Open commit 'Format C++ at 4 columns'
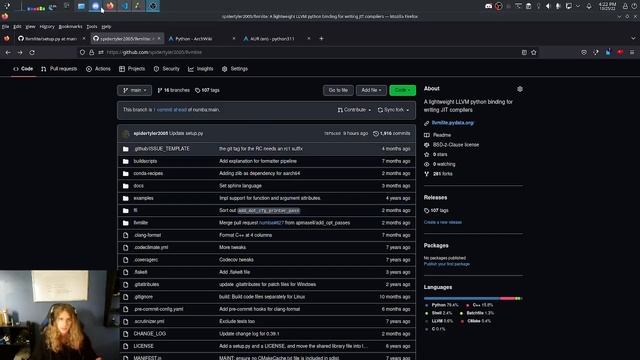 pyautogui.click(x=245, y=235)
